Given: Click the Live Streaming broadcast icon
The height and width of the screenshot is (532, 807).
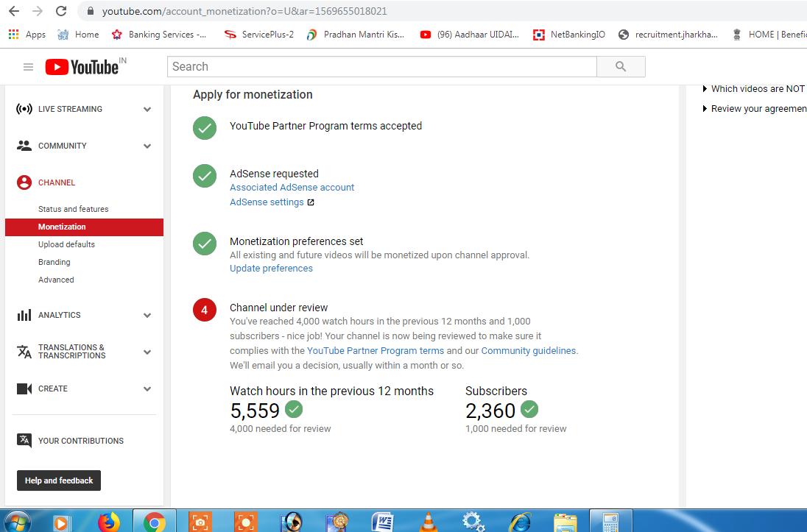Looking at the screenshot, I should point(24,109).
